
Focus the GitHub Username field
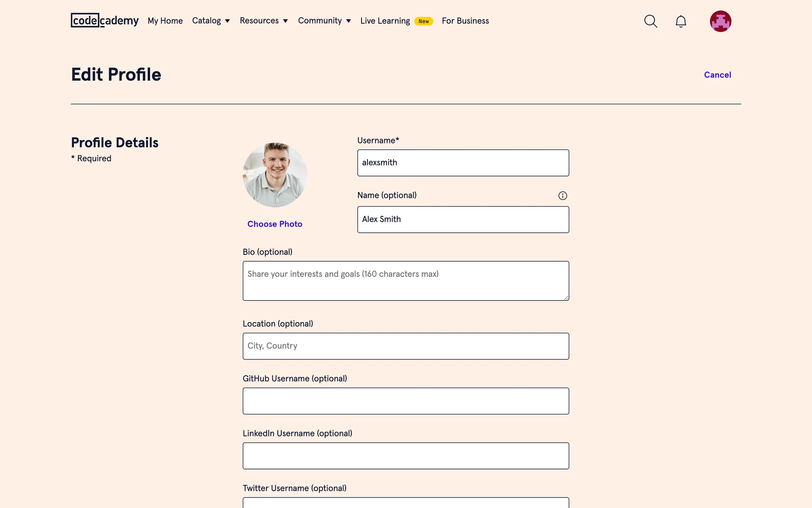point(406,401)
